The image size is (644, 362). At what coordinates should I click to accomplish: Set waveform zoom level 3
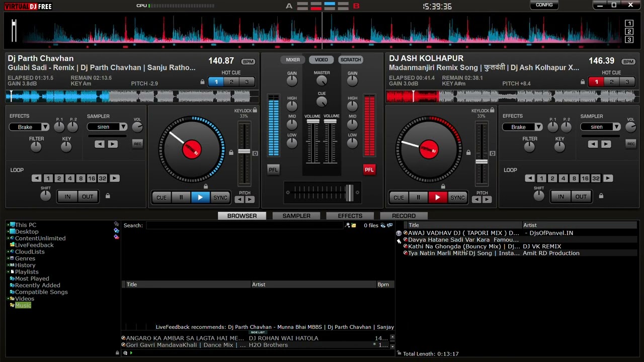coord(629,39)
